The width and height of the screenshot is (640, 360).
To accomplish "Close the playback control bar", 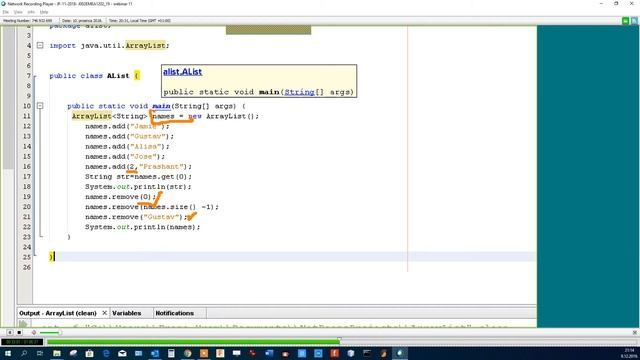I will [635, 333].
